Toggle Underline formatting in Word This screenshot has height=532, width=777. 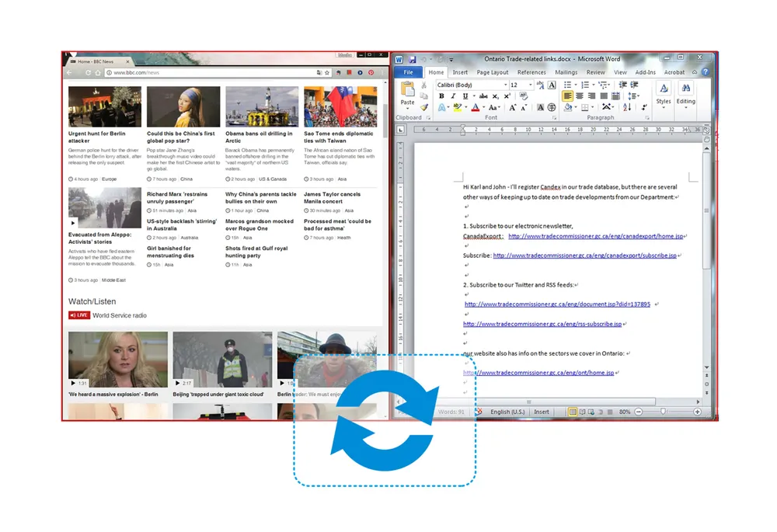click(465, 96)
